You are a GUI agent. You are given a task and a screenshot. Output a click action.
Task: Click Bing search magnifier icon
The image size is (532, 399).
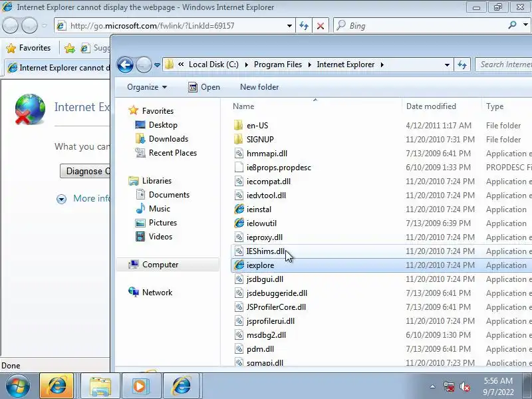pyautogui.click(x=512, y=25)
